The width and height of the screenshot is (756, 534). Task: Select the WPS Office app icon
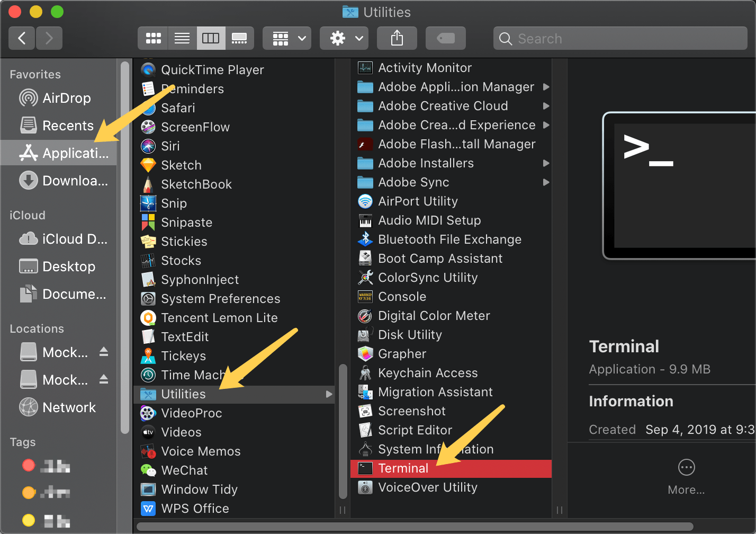(x=148, y=509)
